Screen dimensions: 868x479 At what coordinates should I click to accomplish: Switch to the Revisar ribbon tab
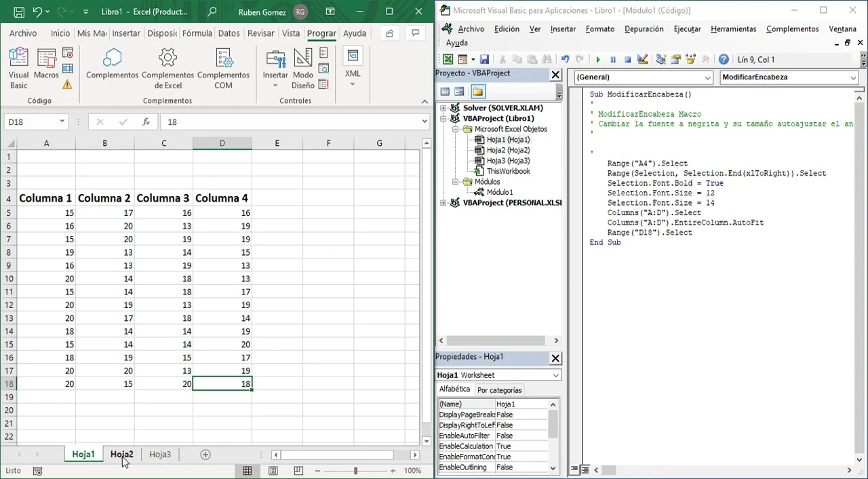point(261,33)
